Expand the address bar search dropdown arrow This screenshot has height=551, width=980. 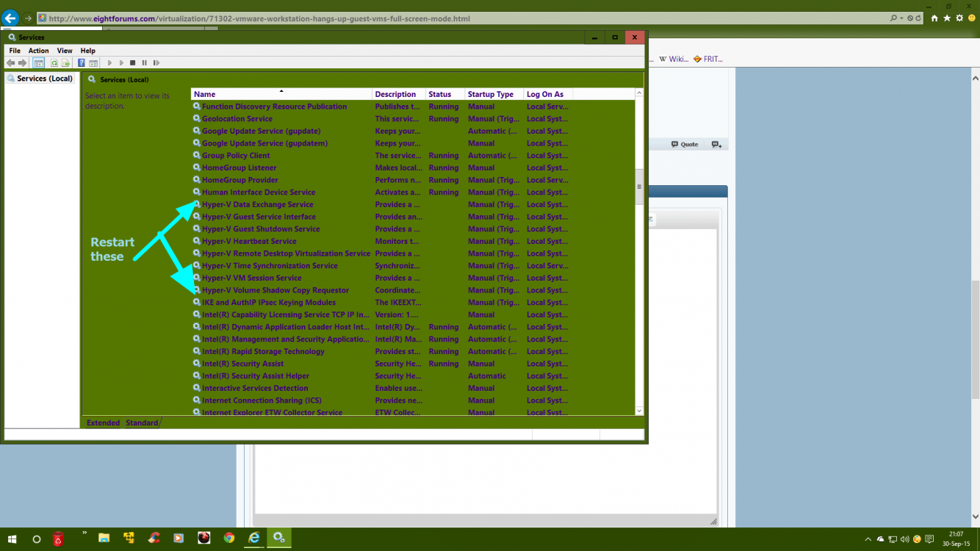(x=901, y=18)
